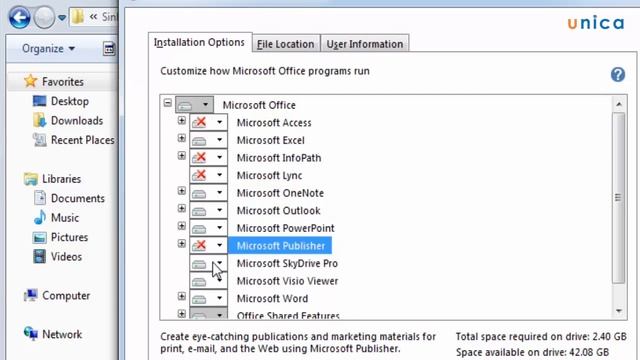Switch to File Location tab
Screen dimensions: 640x360
(286, 44)
